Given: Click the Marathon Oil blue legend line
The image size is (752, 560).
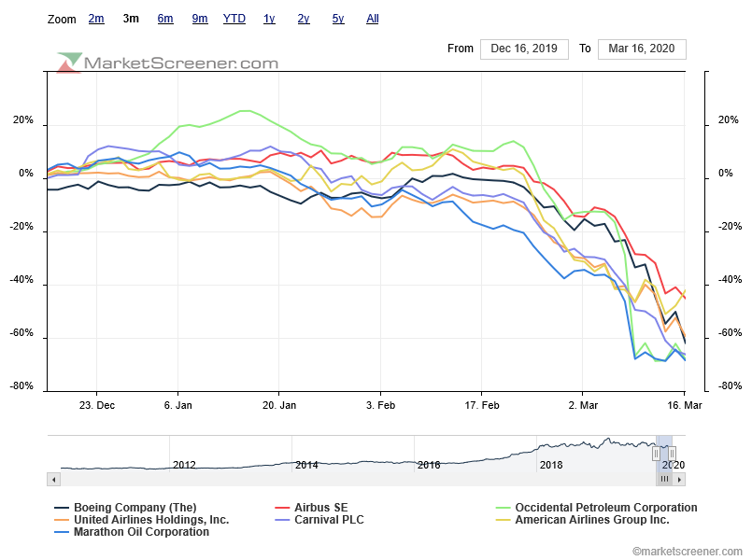Looking at the screenshot, I should click(x=62, y=532).
